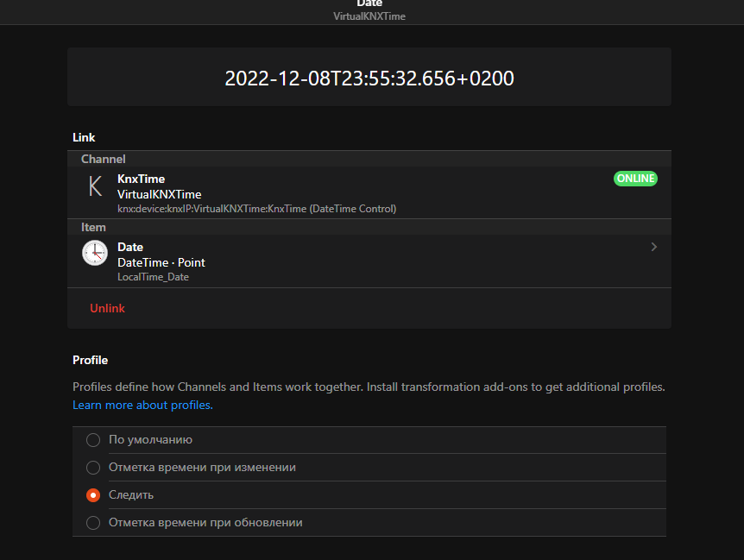The height and width of the screenshot is (560, 744).
Task: Click the "DateTime · Point" item type text
Action: click(161, 262)
